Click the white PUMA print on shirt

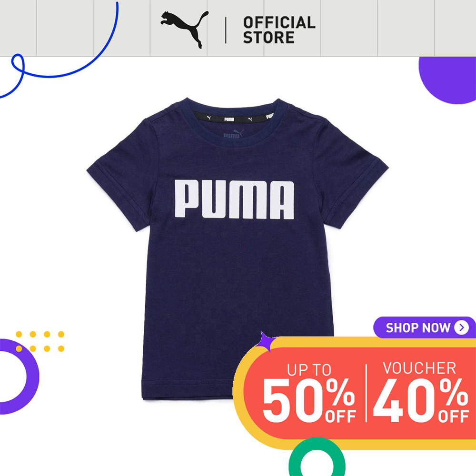(234, 199)
